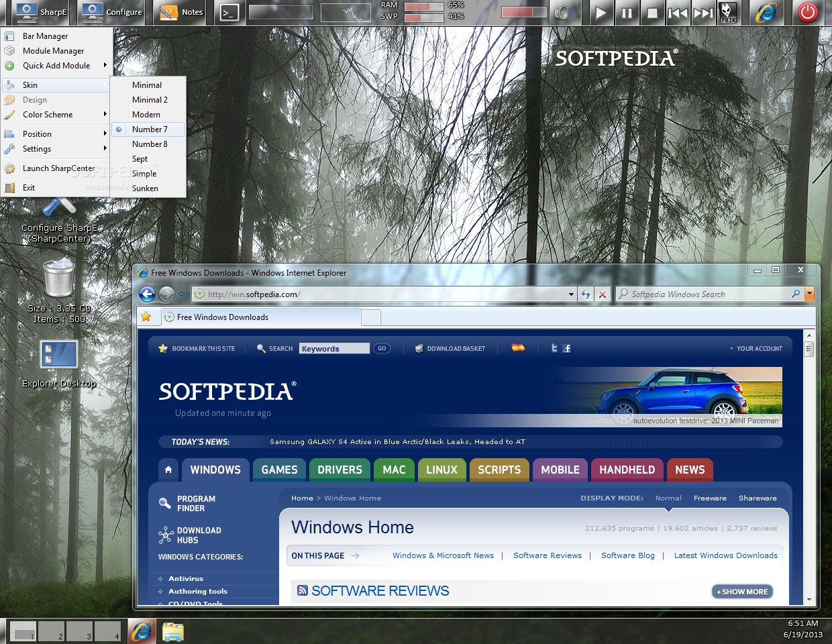Open the Notes module
Image resolution: width=832 pixels, height=644 pixels.
click(182, 12)
